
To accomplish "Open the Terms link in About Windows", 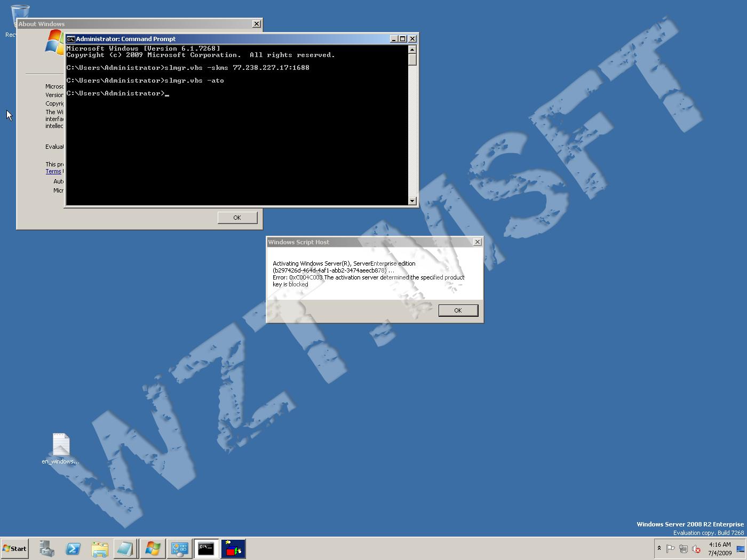I will [53, 171].
